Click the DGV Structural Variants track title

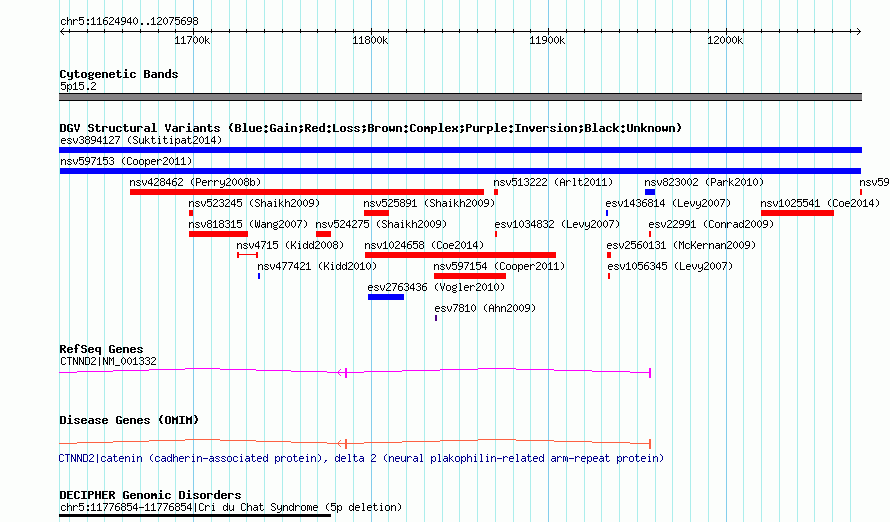point(371,128)
